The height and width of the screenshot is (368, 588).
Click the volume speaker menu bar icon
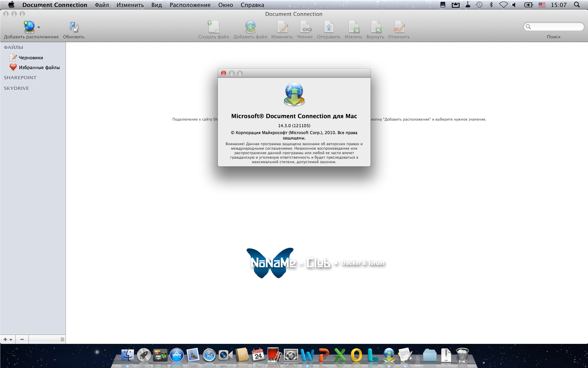514,5
